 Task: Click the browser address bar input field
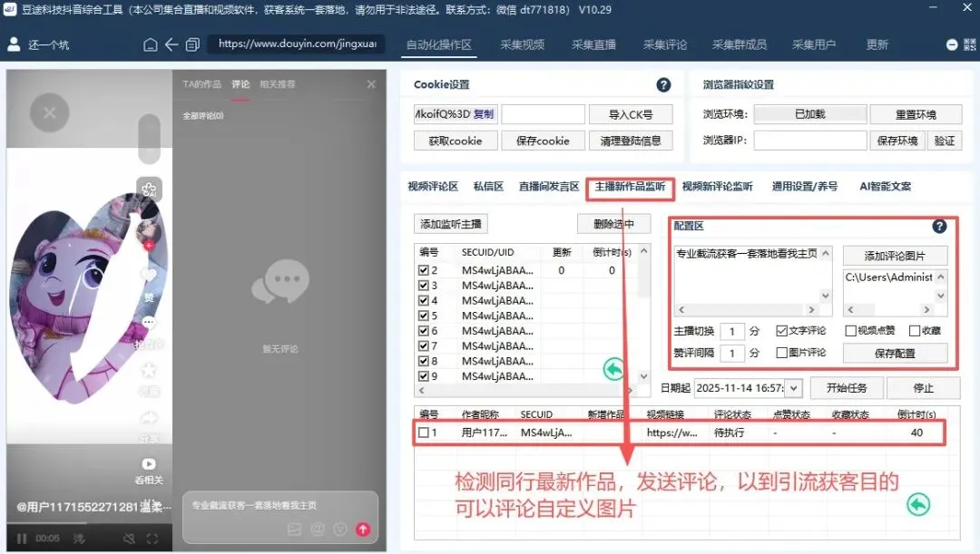[295, 43]
